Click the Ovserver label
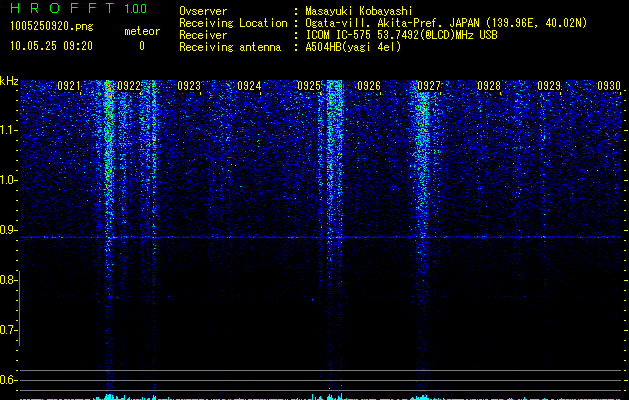This screenshot has width=629, height=400. (x=203, y=11)
